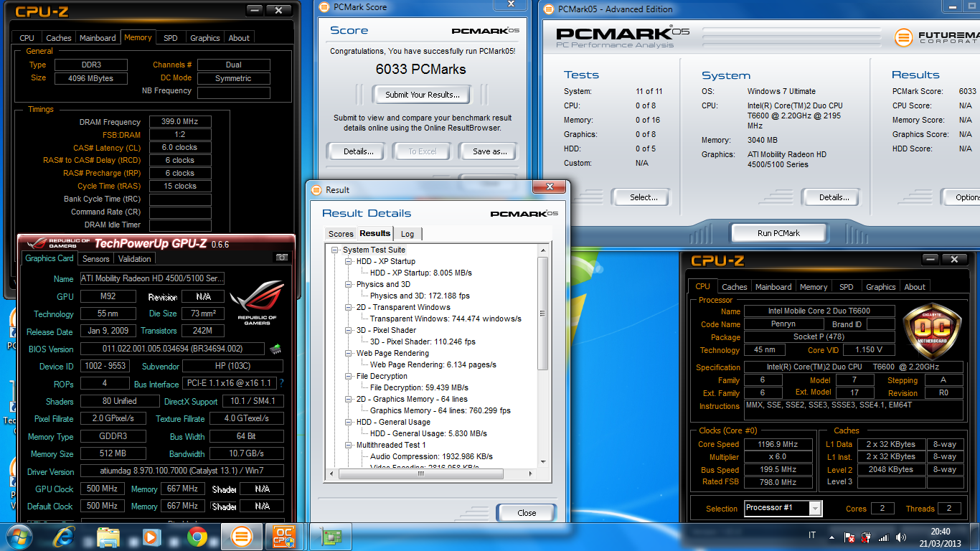
Task: Open the Processor #1 selection dropdown in CPU-Z
Action: [x=815, y=508]
